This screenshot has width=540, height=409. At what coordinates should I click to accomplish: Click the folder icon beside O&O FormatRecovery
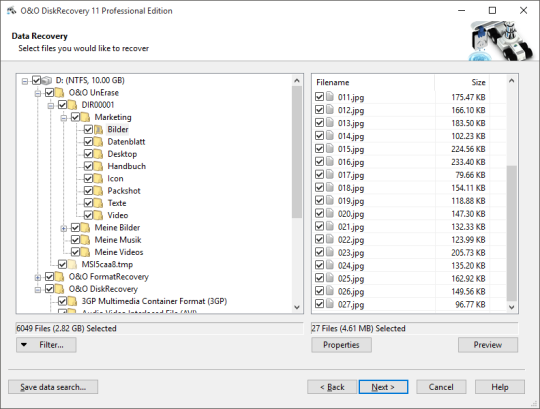[60, 276]
